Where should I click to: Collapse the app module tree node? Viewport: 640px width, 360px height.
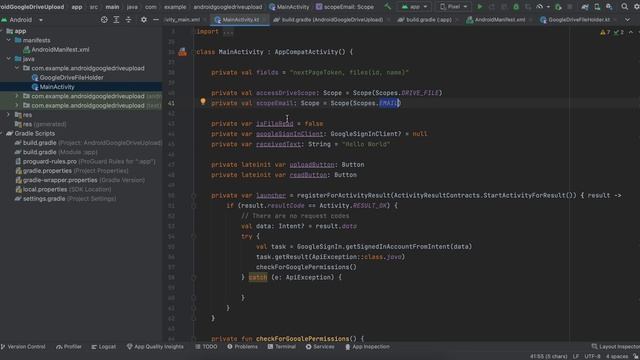click(x=2, y=31)
